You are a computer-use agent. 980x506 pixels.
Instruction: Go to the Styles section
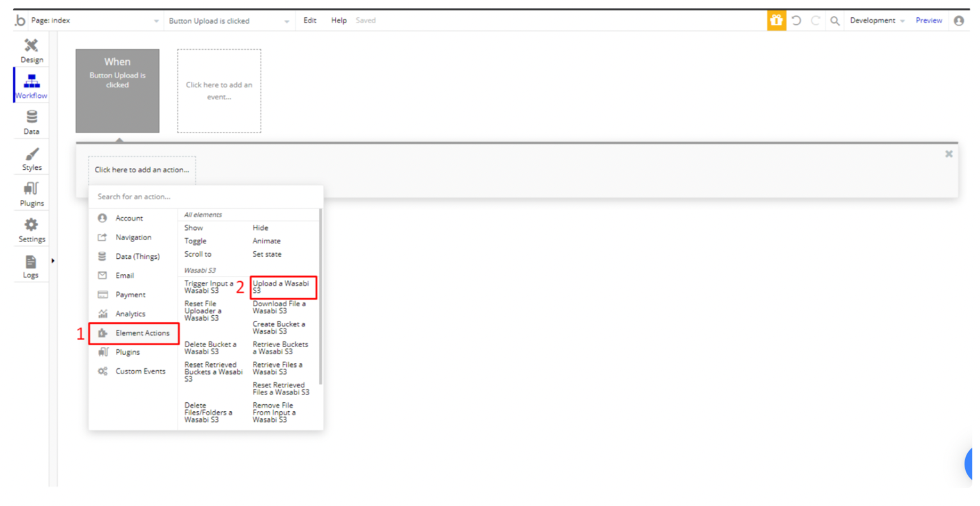[x=31, y=159]
